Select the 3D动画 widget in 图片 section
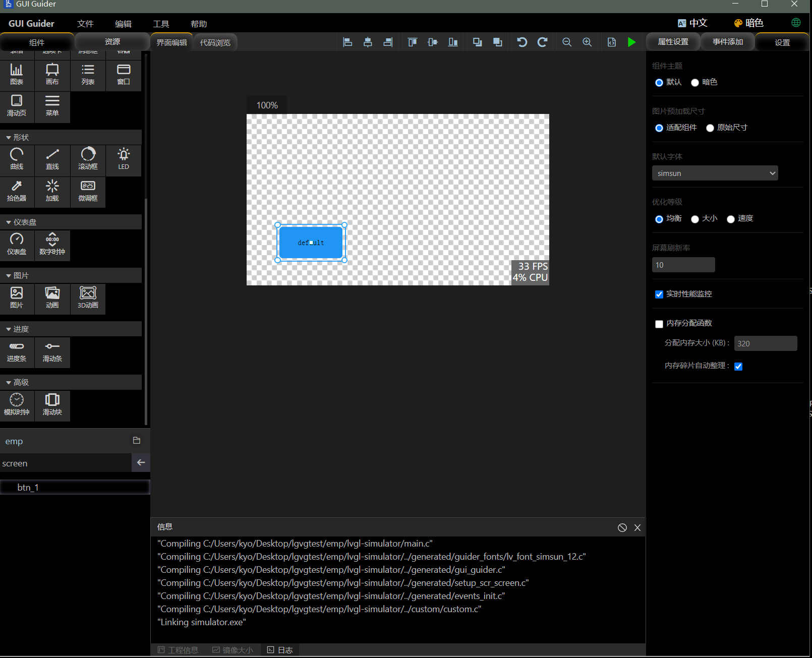The height and width of the screenshot is (658, 812). 87,298
